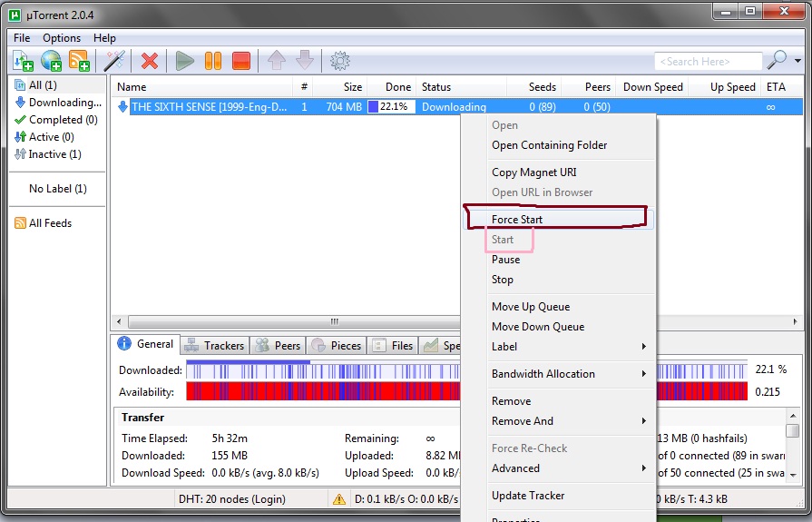Click the Search Here input field
Screen dimensions: 812x522
click(708, 61)
